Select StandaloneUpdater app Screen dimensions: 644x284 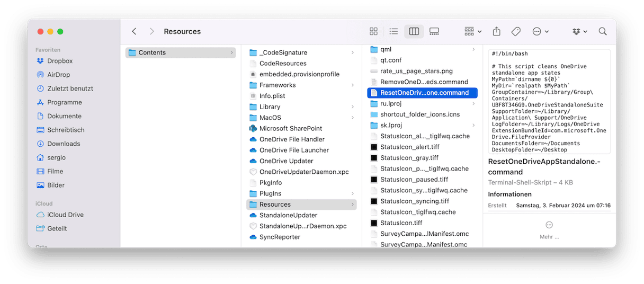tap(288, 215)
